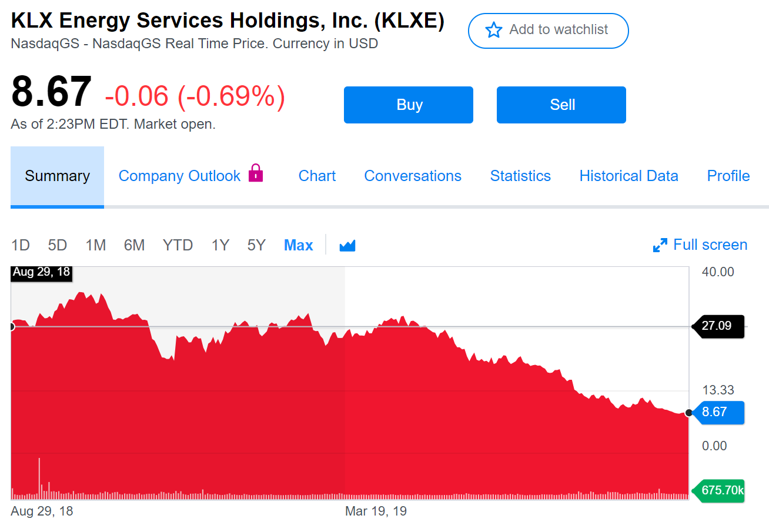Select the 6M chart period
769x532 pixels.
point(134,245)
